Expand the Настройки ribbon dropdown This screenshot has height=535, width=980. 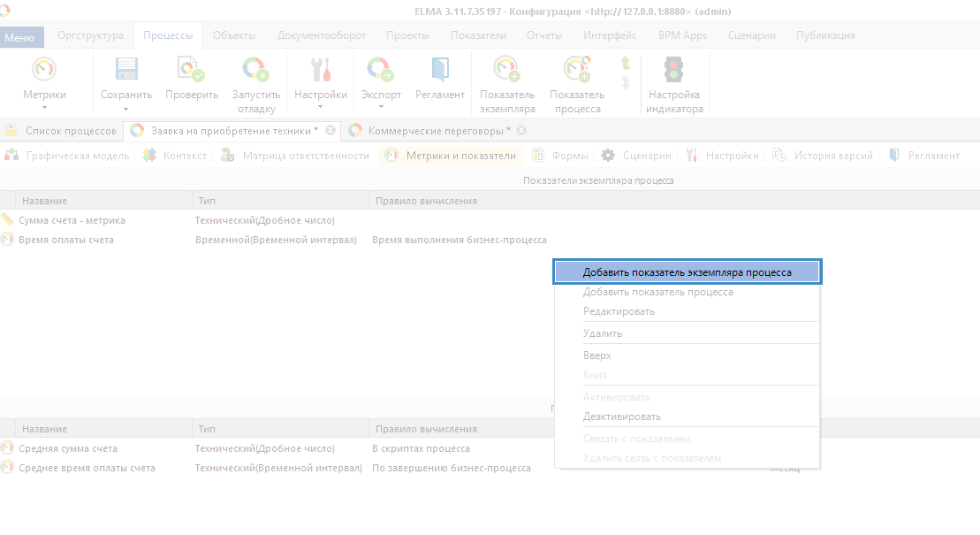320,108
